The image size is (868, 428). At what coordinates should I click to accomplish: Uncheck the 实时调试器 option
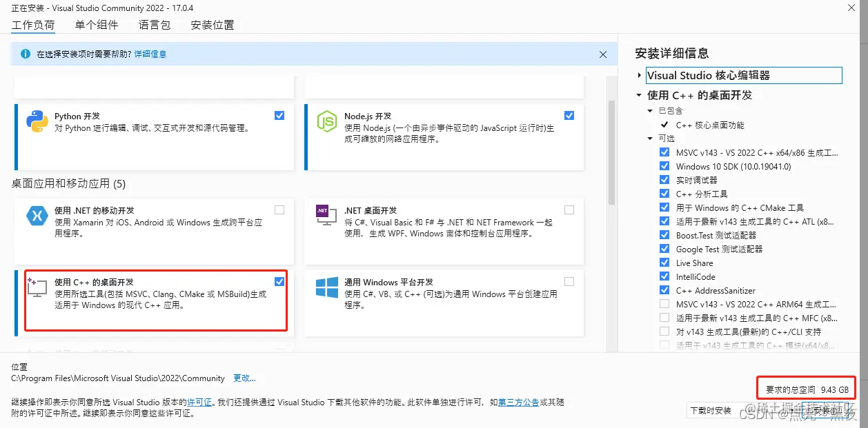(x=664, y=180)
